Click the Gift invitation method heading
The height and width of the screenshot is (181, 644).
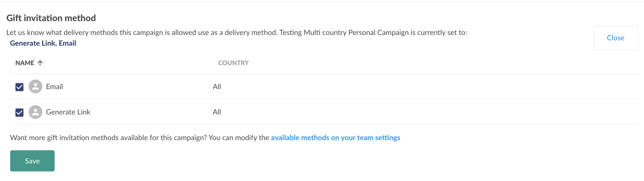click(x=51, y=18)
